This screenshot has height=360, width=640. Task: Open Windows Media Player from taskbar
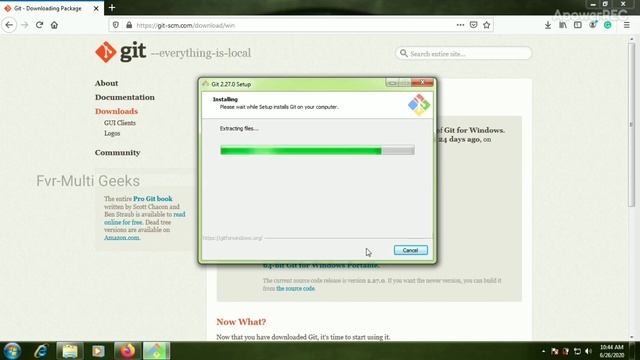pos(98,351)
